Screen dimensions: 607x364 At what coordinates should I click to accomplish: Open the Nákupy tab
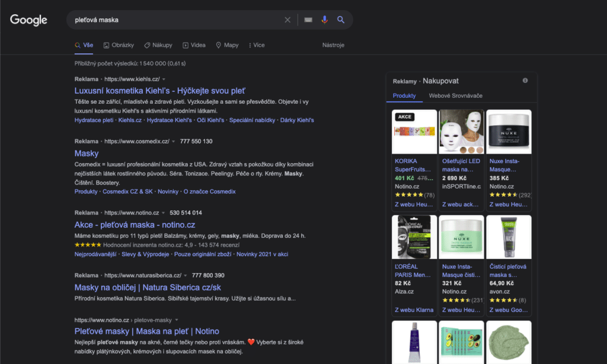[x=158, y=45]
